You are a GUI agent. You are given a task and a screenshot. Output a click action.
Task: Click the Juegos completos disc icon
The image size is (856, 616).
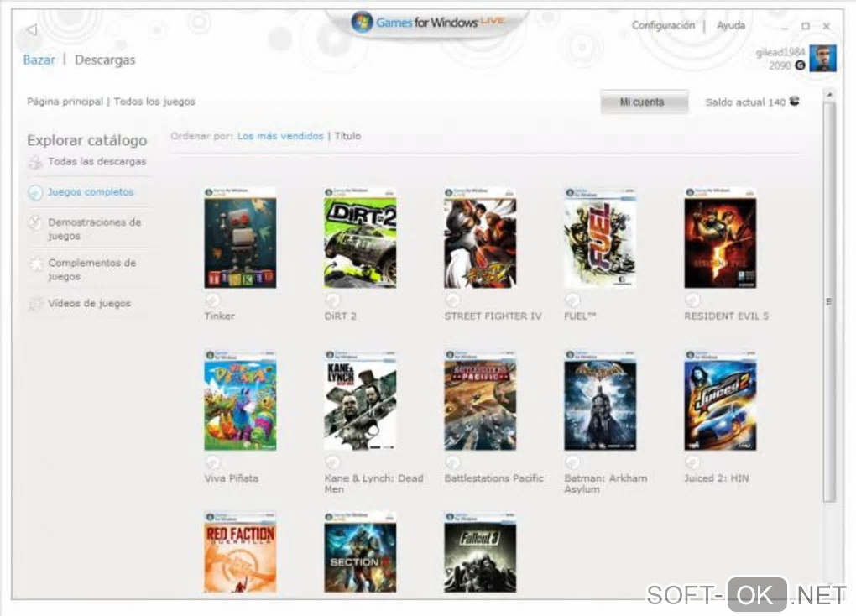coord(35,192)
